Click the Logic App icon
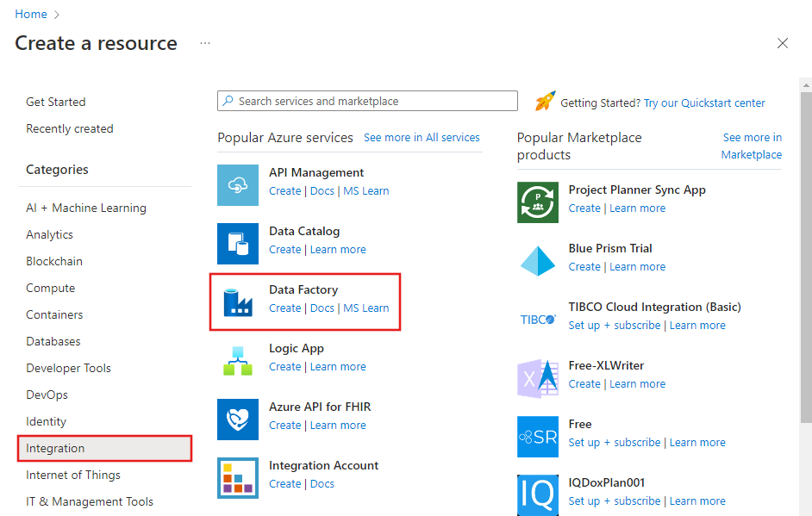The height and width of the screenshot is (516, 812). [x=238, y=361]
